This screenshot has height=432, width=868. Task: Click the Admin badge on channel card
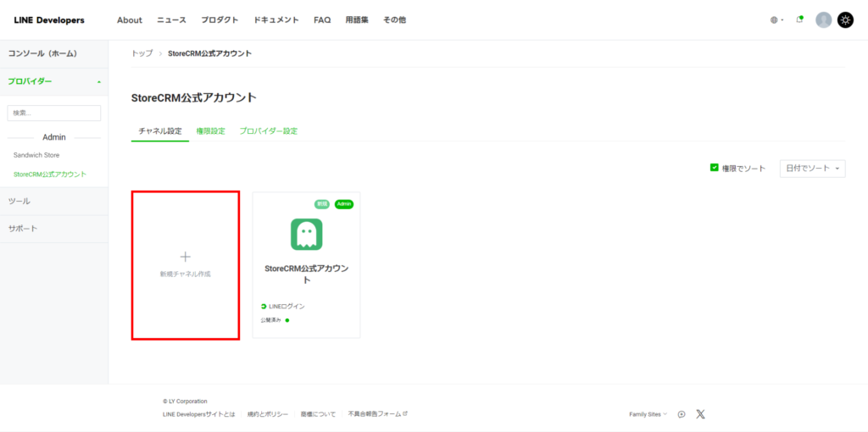click(344, 204)
